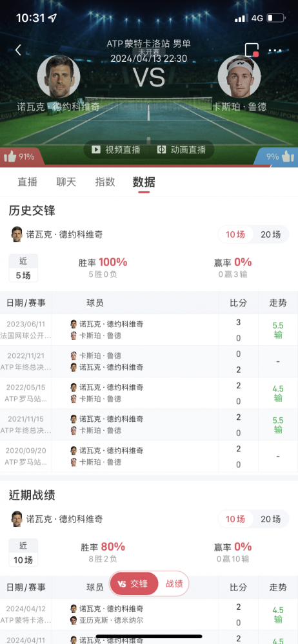
Task: Tap the 近 5场 box in 历史交锋
Action: tap(23, 268)
